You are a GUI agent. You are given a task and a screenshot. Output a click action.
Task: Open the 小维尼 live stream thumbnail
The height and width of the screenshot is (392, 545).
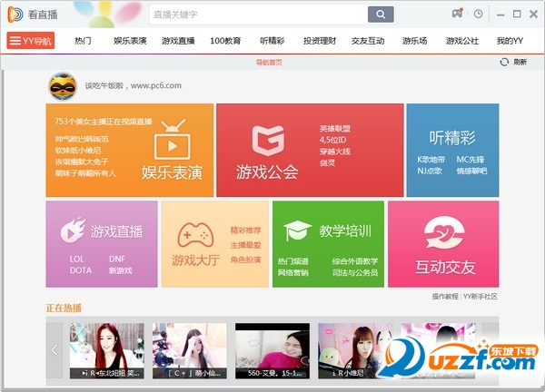[x=355, y=350]
